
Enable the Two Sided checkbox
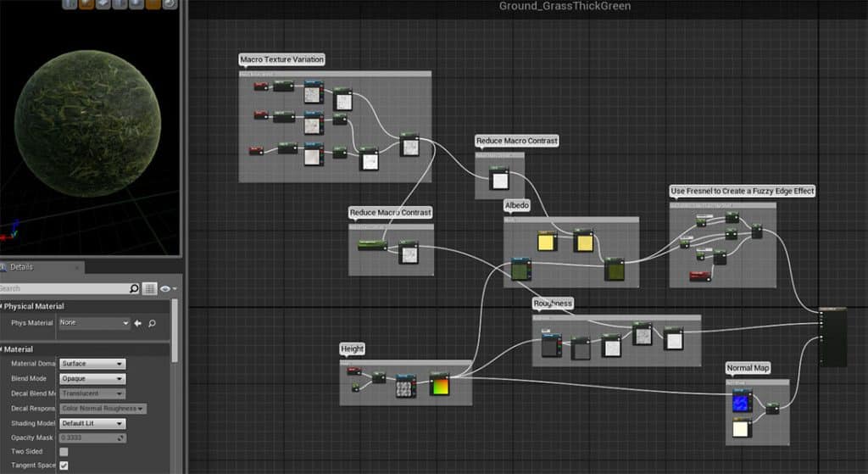[x=64, y=452]
